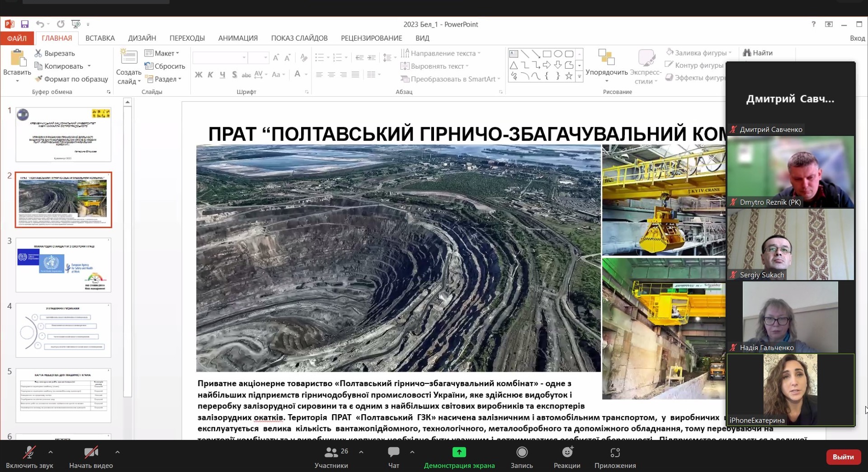Viewport: 868px width, 472px height.
Task: Select the text box shape in gallery
Action: pyautogui.click(x=514, y=54)
